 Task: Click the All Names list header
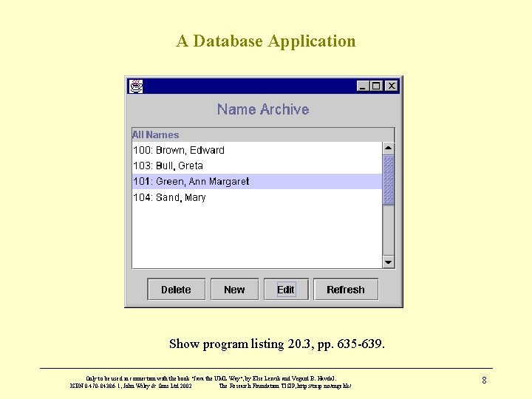263,134
